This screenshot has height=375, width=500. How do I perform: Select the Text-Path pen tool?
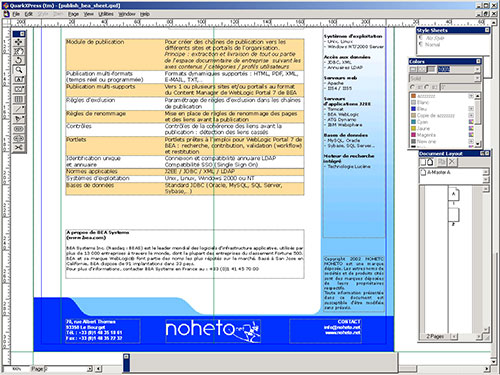pos(19,119)
